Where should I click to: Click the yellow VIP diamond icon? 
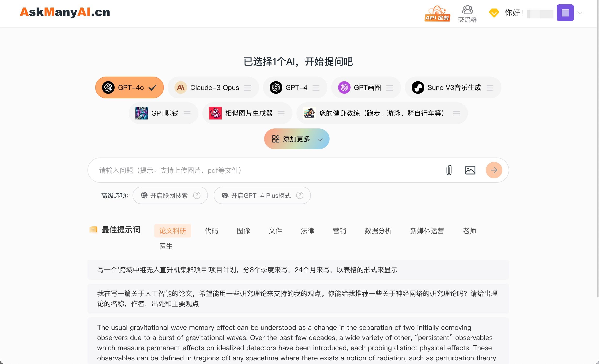pos(494,13)
